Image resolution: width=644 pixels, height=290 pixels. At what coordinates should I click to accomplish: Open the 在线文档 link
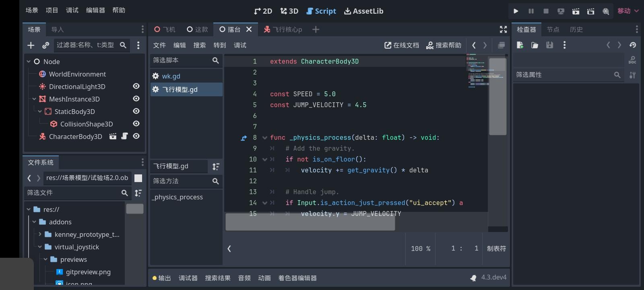[402, 45]
